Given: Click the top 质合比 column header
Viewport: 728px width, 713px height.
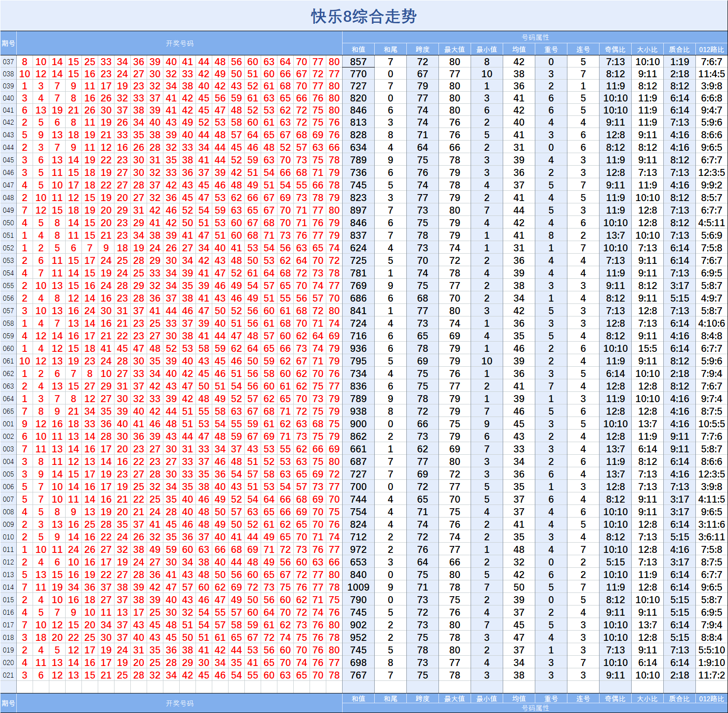Looking at the screenshot, I should point(680,49).
